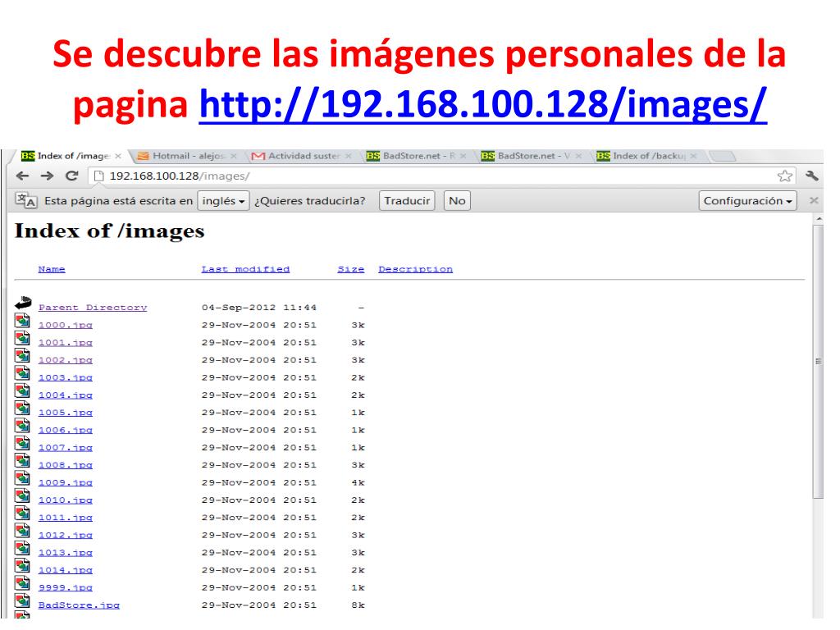Open the 1009.jpg file link
The width and height of the screenshot is (840, 630).
66,482
